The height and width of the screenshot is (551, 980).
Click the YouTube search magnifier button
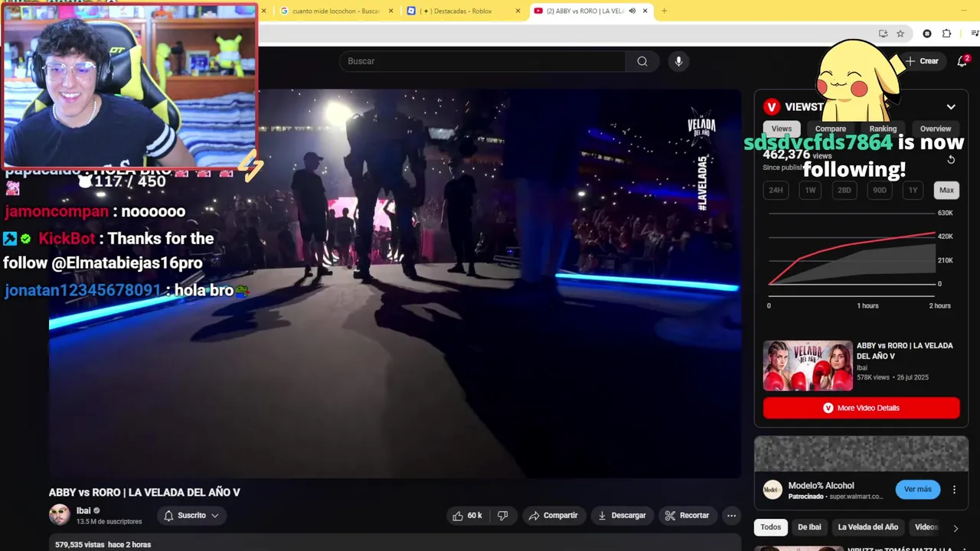click(642, 61)
